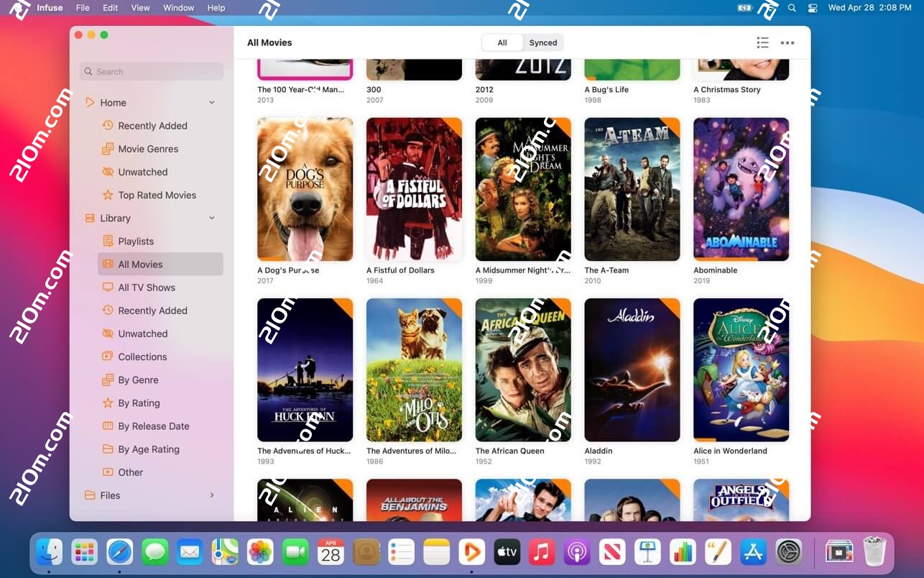Select By Release Date in the Library
924x578 pixels.
(154, 426)
